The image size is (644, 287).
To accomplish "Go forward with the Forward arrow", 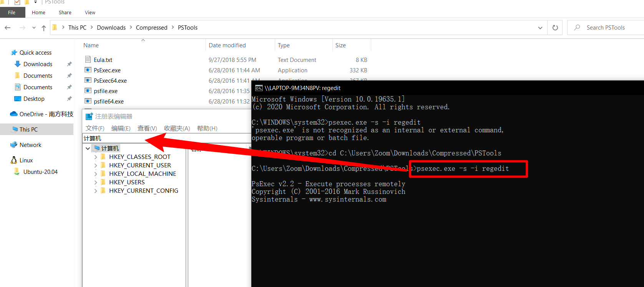I will point(22,28).
